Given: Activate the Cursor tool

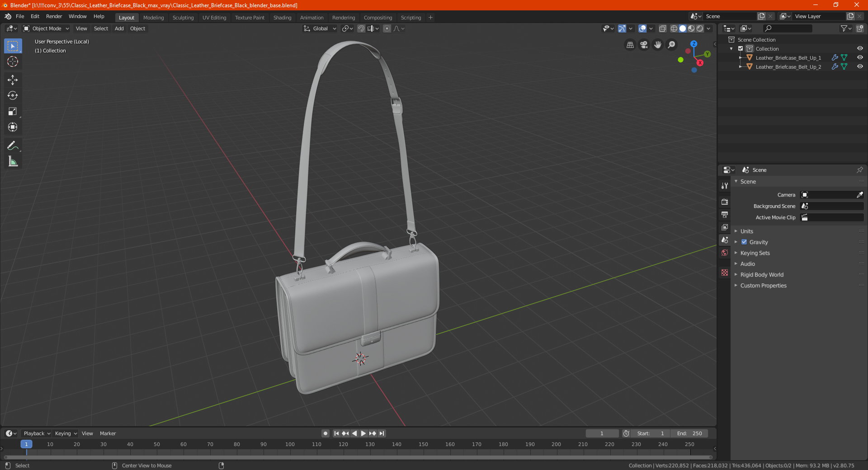Looking at the screenshot, I should 13,61.
